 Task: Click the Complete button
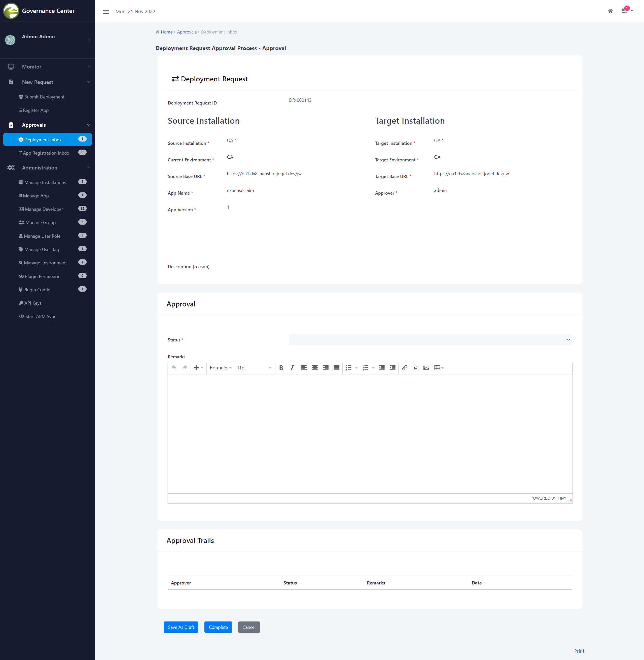tap(218, 627)
